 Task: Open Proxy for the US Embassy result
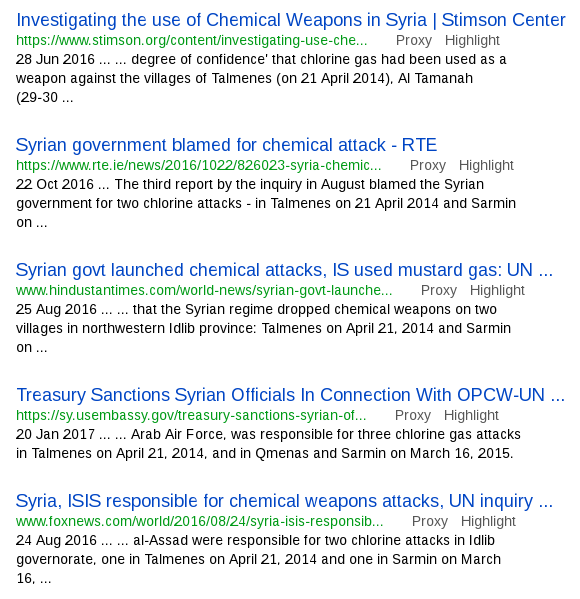tap(413, 415)
